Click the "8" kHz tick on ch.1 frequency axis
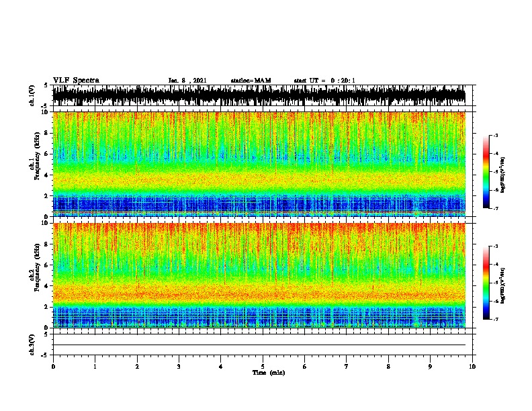Image resolution: width=532 pixels, height=411 pixels. pos(47,133)
